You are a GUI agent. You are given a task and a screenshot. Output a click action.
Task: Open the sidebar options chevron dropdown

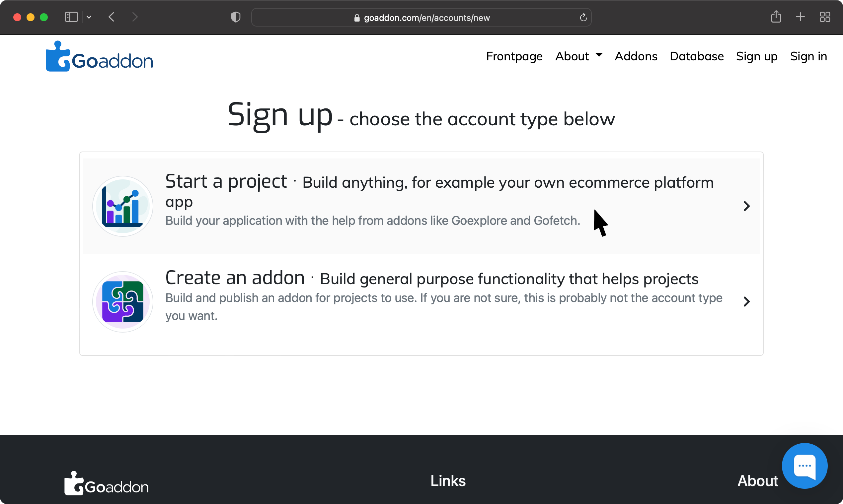(x=89, y=17)
